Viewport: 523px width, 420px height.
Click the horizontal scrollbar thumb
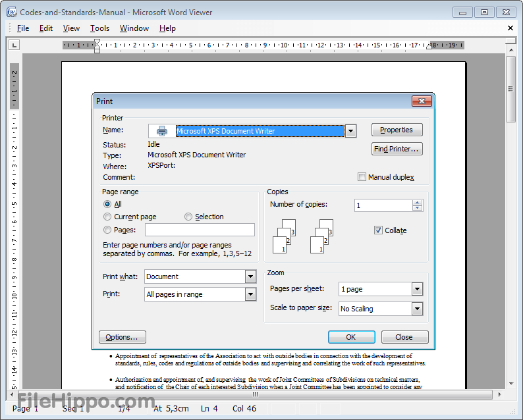(x=256, y=394)
